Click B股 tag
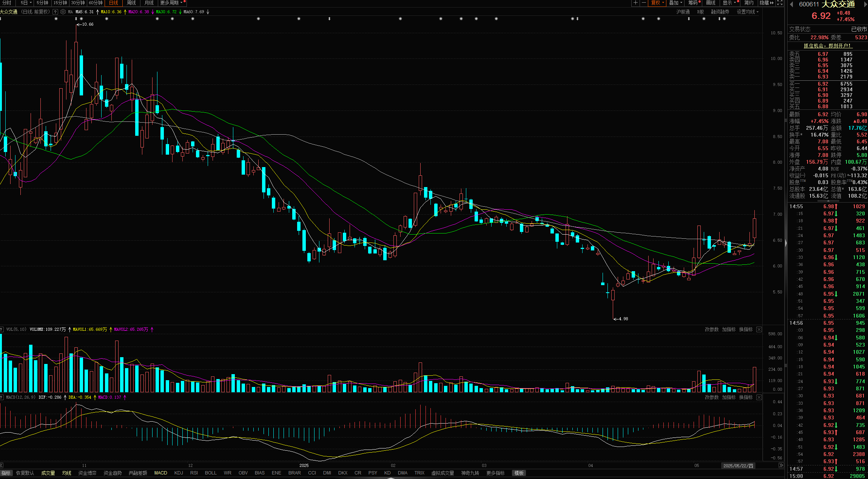Viewport: 868px width, 479px height. pyautogui.click(x=700, y=12)
